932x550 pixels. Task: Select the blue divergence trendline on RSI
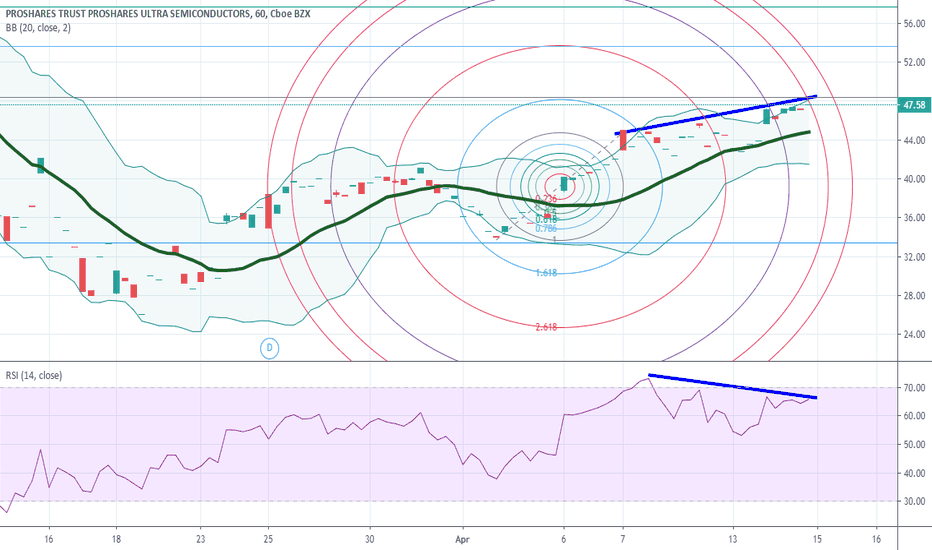pos(732,386)
